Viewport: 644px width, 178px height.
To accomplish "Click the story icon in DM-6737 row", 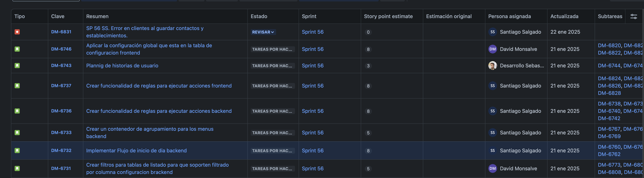I will pyautogui.click(x=17, y=86).
